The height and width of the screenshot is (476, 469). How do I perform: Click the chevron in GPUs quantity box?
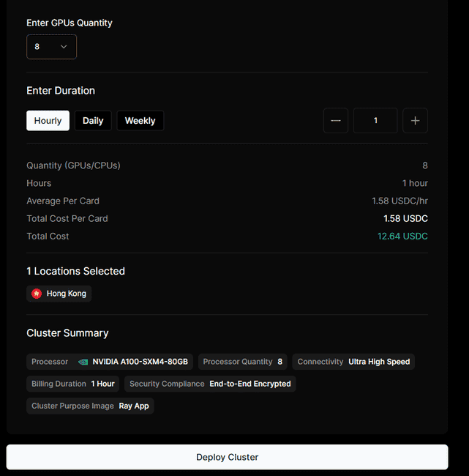pyautogui.click(x=64, y=47)
